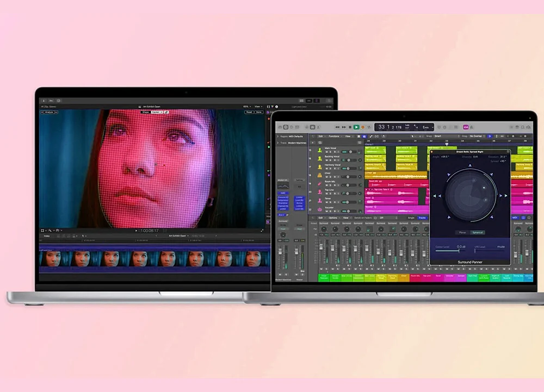Image resolution: width=544 pixels, height=392 pixels.
Task: Click the Tenor track icon
Action: [x=319, y=201]
